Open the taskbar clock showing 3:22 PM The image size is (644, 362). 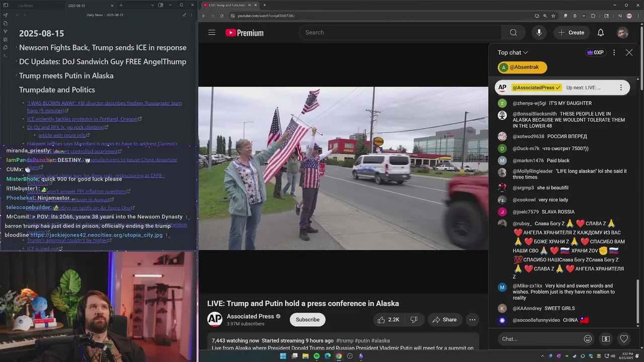tap(625, 356)
